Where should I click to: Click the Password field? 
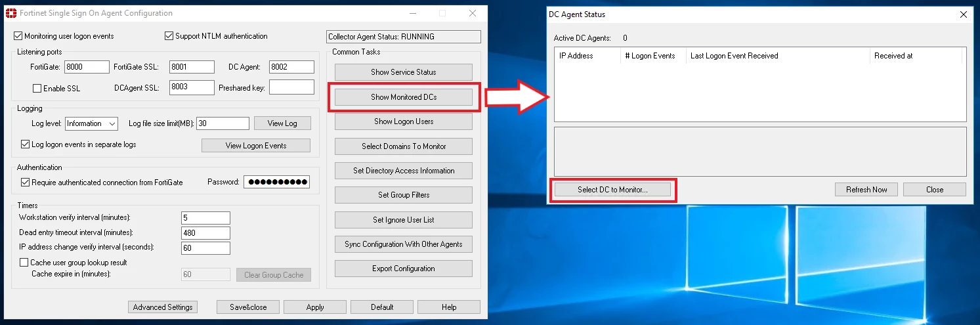point(276,182)
